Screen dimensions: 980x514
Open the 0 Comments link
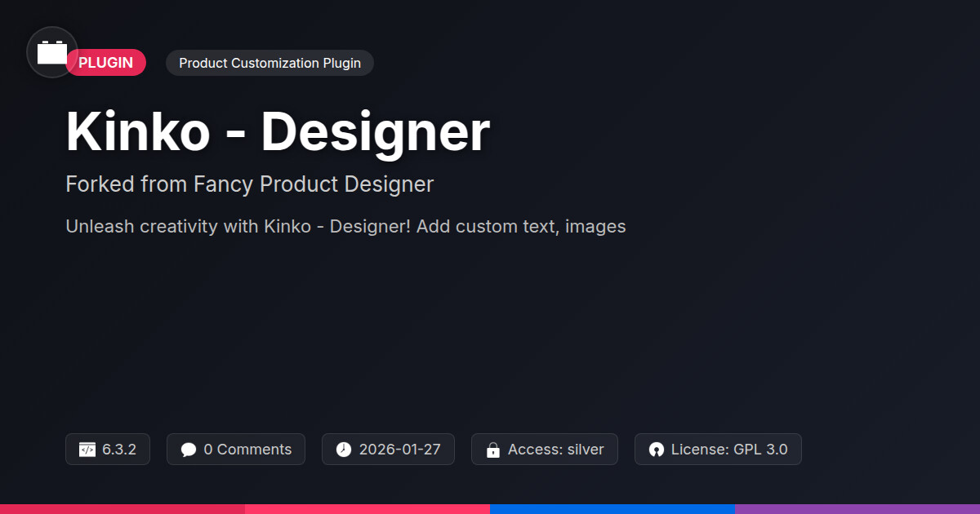247,450
